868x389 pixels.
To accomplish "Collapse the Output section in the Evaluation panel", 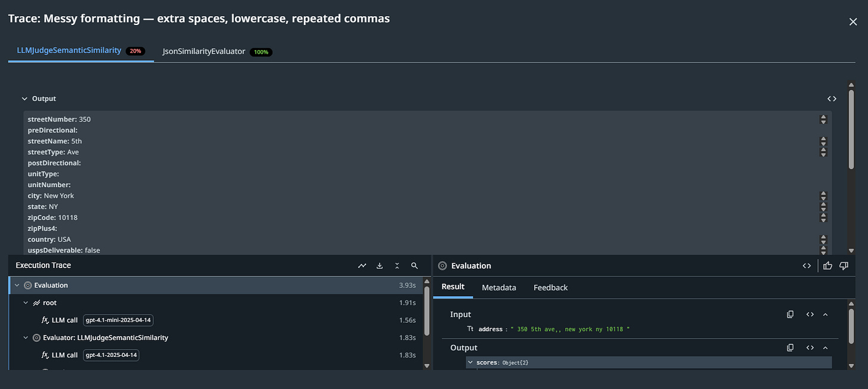I will click(x=826, y=348).
